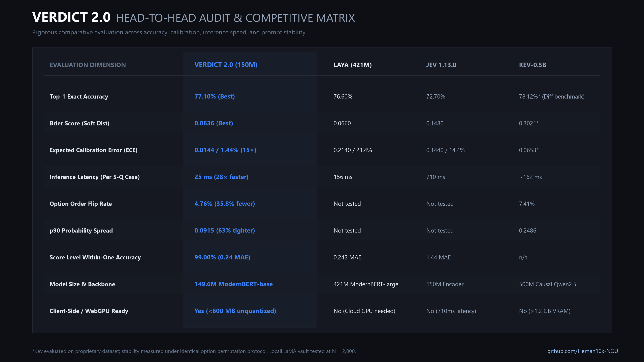Click KEV flip rate 7.41%
This screenshot has height=362, width=644.
pyautogui.click(x=527, y=204)
